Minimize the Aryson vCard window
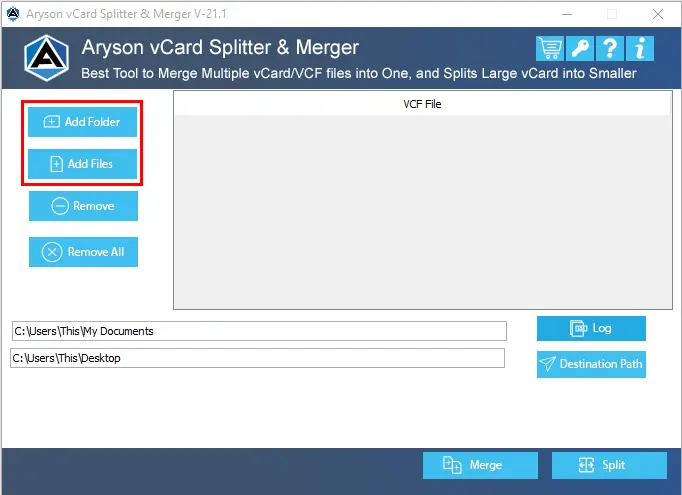 click(x=567, y=14)
